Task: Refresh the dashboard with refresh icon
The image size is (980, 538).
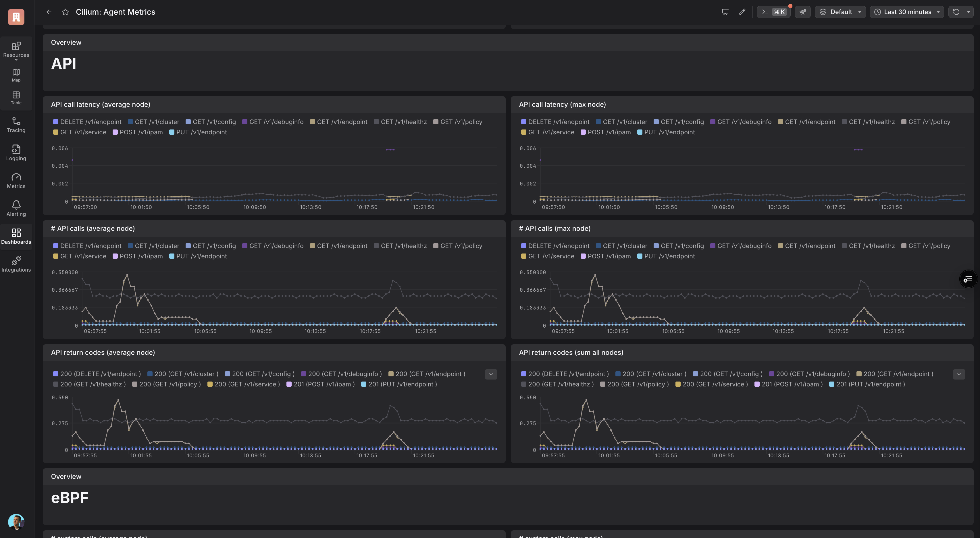Action: 956,12
